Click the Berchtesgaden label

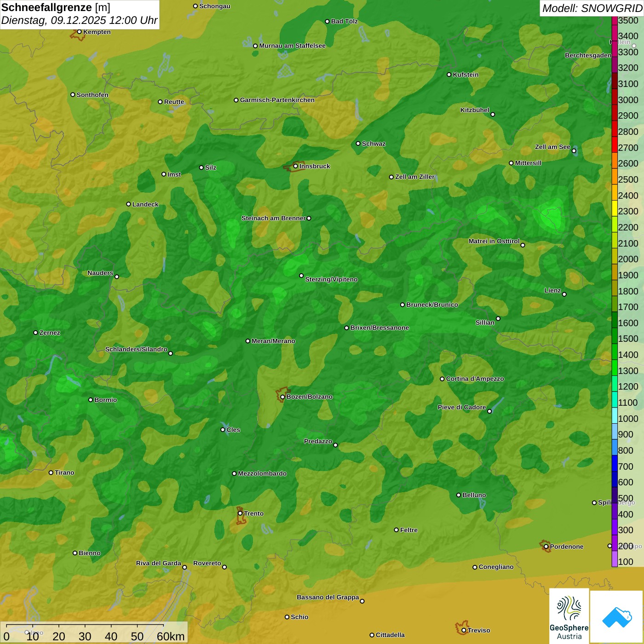click(x=588, y=55)
